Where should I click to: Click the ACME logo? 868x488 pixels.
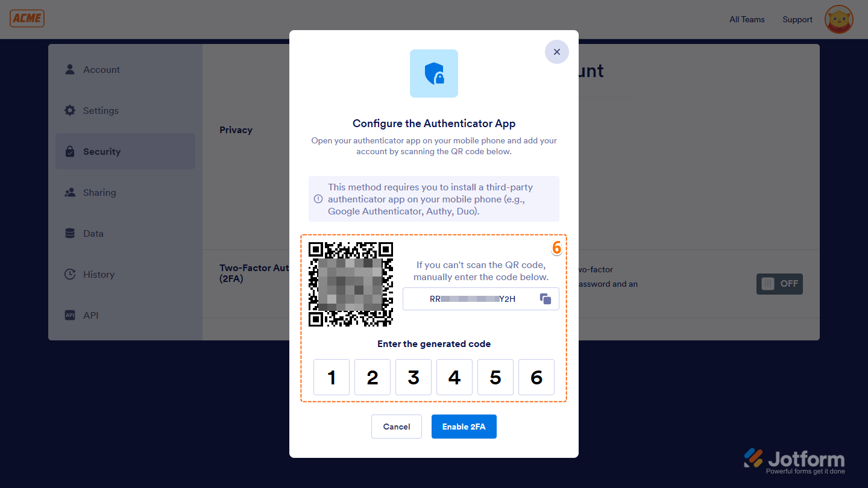[x=27, y=18]
